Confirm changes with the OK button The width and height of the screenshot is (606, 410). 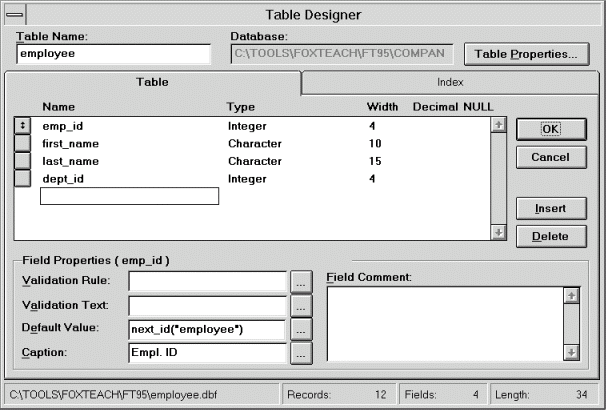[x=551, y=129]
